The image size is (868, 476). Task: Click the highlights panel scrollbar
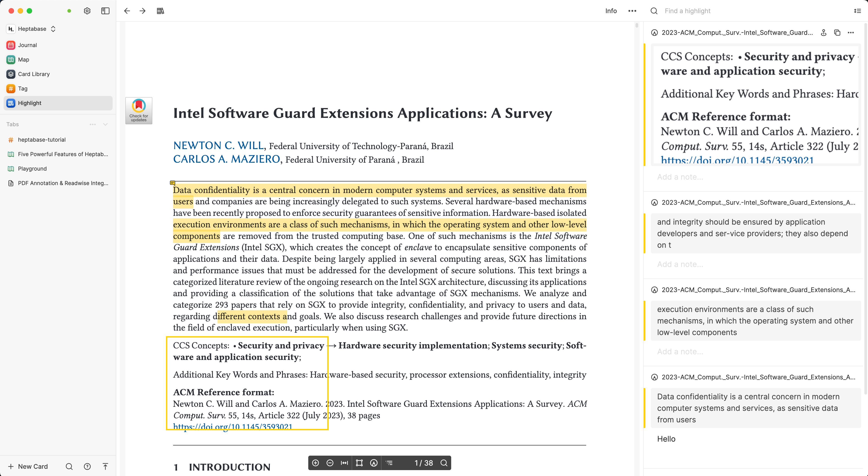(x=866, y=209)
